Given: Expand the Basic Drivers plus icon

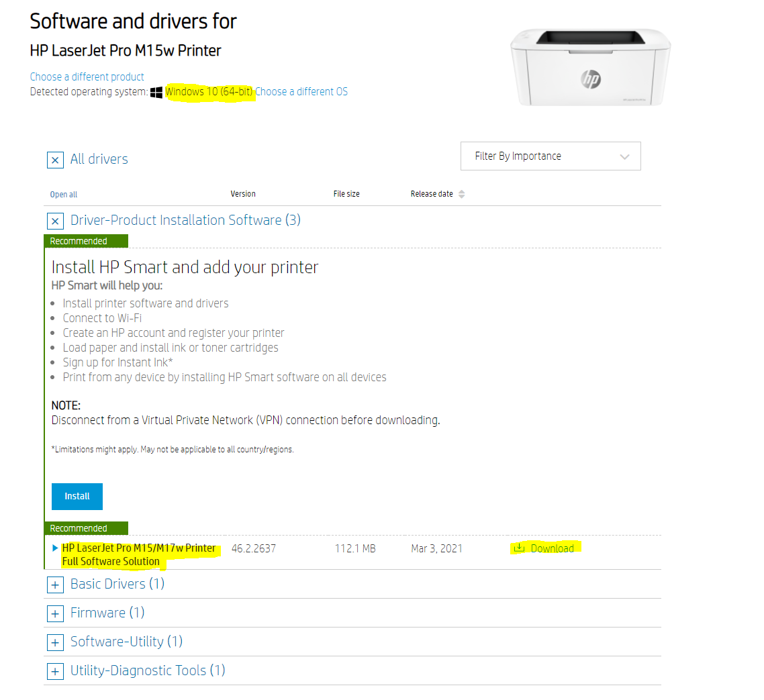Looking at the screenshot, I should (55, 585).
